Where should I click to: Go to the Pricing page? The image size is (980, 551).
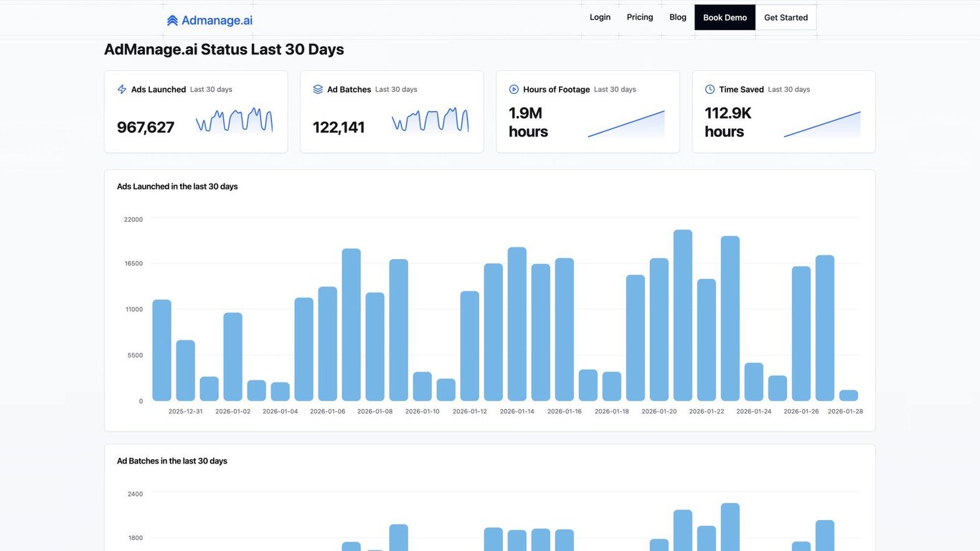coord(640,17)
